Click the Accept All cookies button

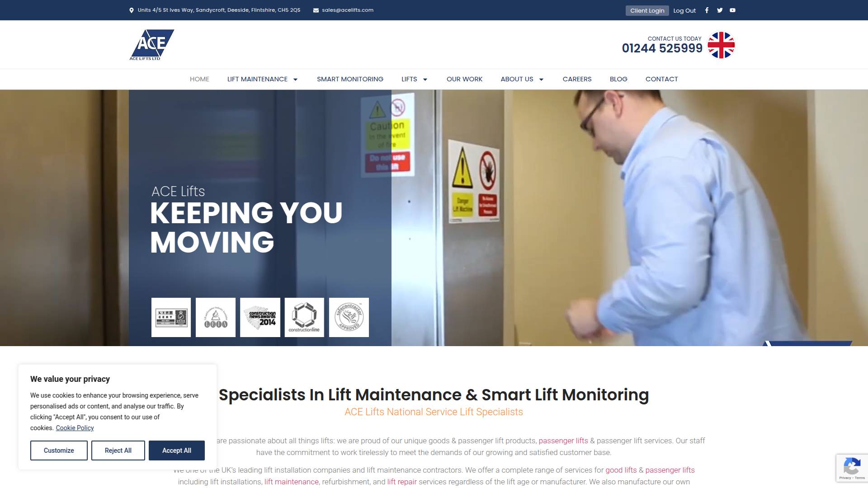176,450
